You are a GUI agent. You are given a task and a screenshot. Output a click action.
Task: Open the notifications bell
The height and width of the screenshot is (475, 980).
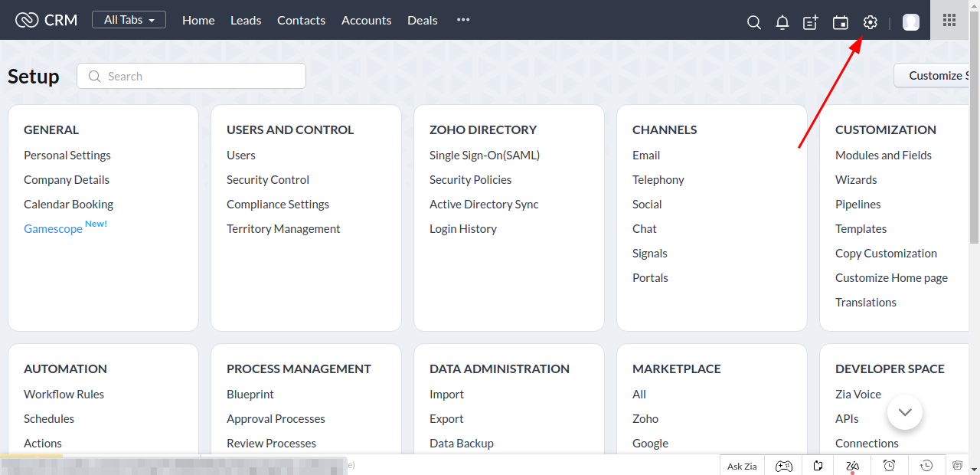[x=782, y=22]
